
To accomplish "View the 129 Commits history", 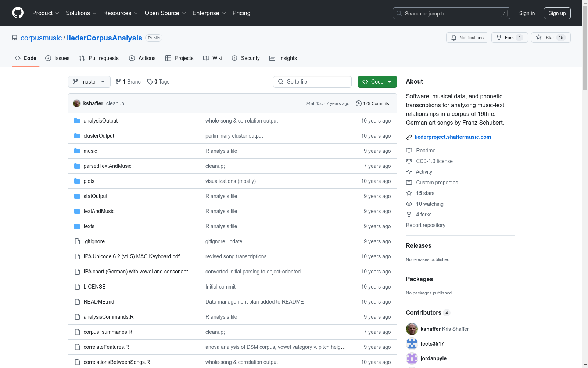I will [x=372, y=103].
